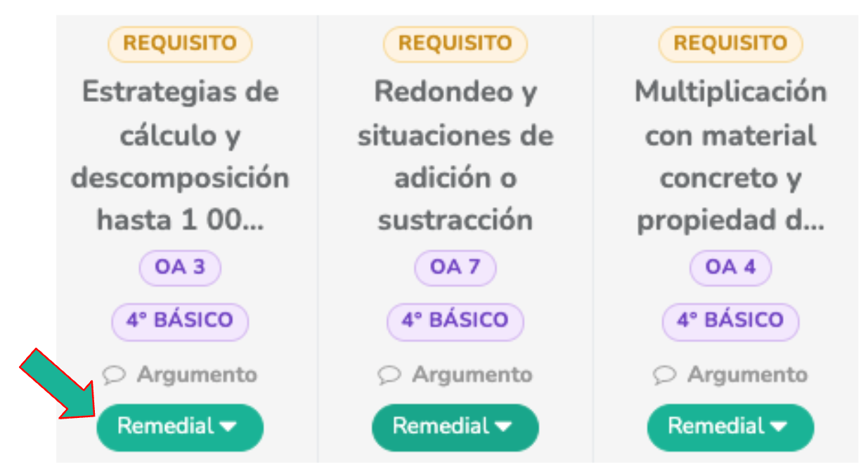Click the REQUISITO badge above Estrategias de cálculo
This screenshot has width=868, height=472.
coord(180,44)
